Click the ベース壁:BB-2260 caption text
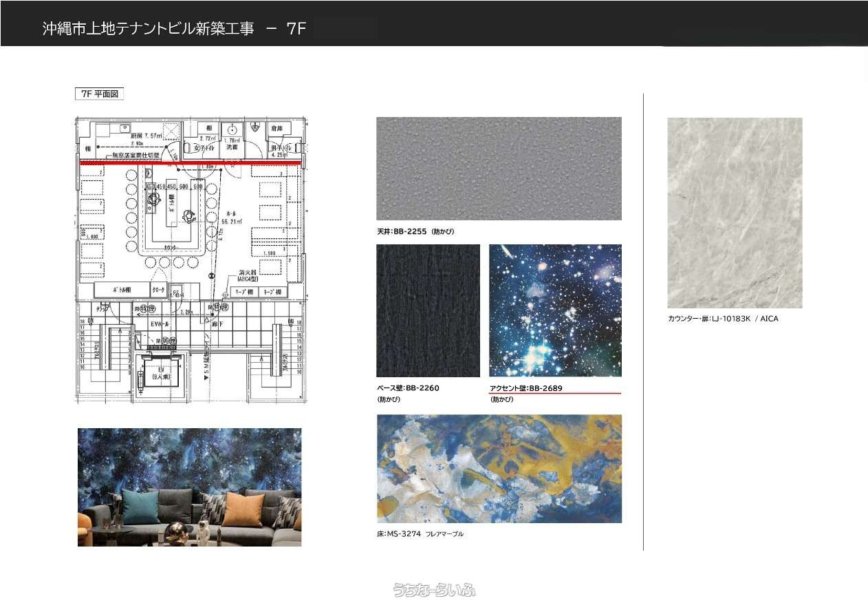 (x=408, y=388)
